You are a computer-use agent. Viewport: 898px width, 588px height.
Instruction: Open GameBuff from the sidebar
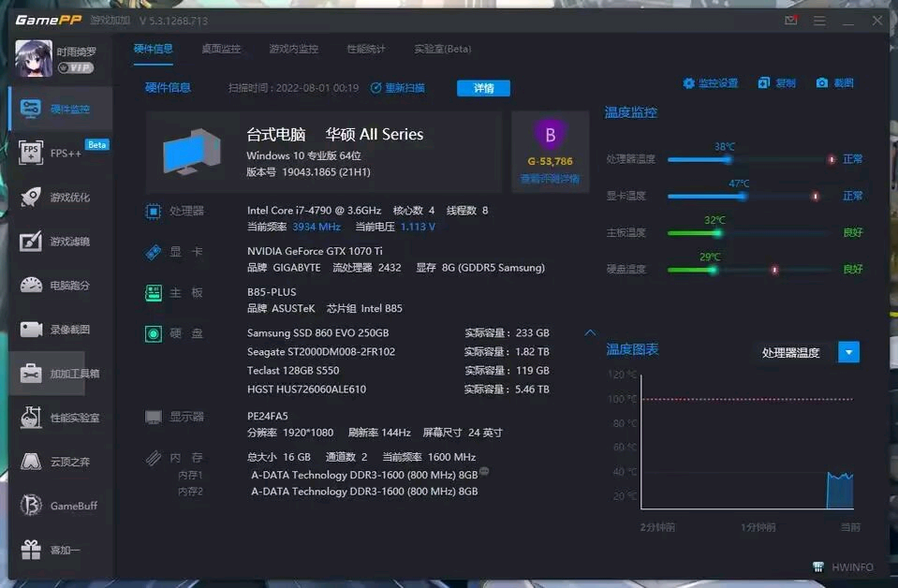tap(61, 506)
